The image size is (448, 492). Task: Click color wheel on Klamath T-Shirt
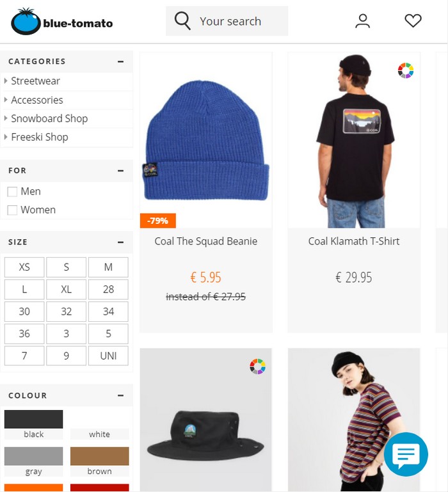406,70
